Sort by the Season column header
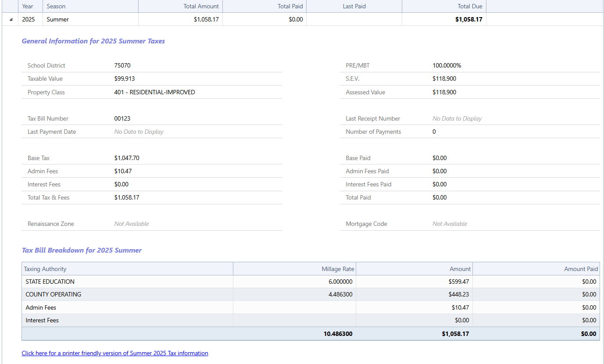604x364 pixels. [56, 6]
